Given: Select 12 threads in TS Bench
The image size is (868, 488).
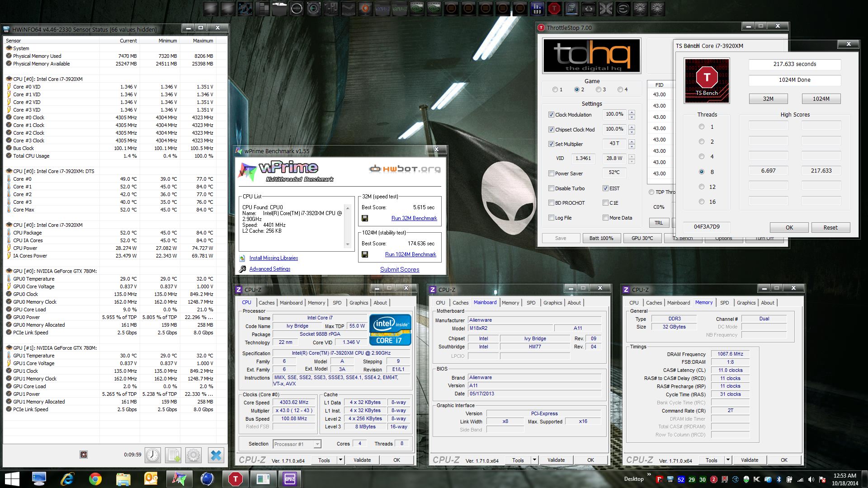Looking at the screenshot, I should tap(702, 187).
